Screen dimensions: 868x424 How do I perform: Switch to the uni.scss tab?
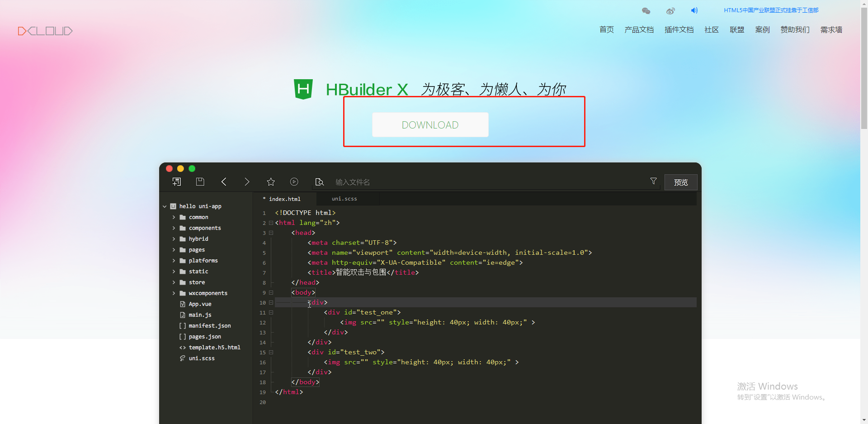(344, 199)
